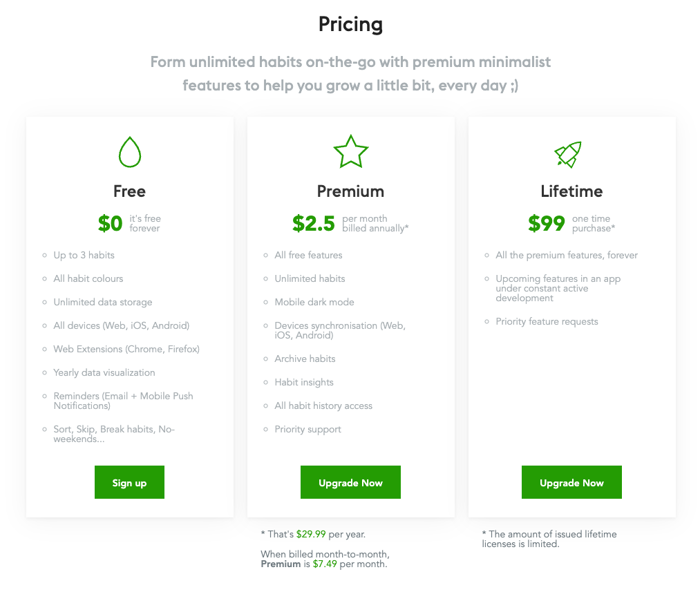Click the Pricing page heading

click(x=350, y=23)
